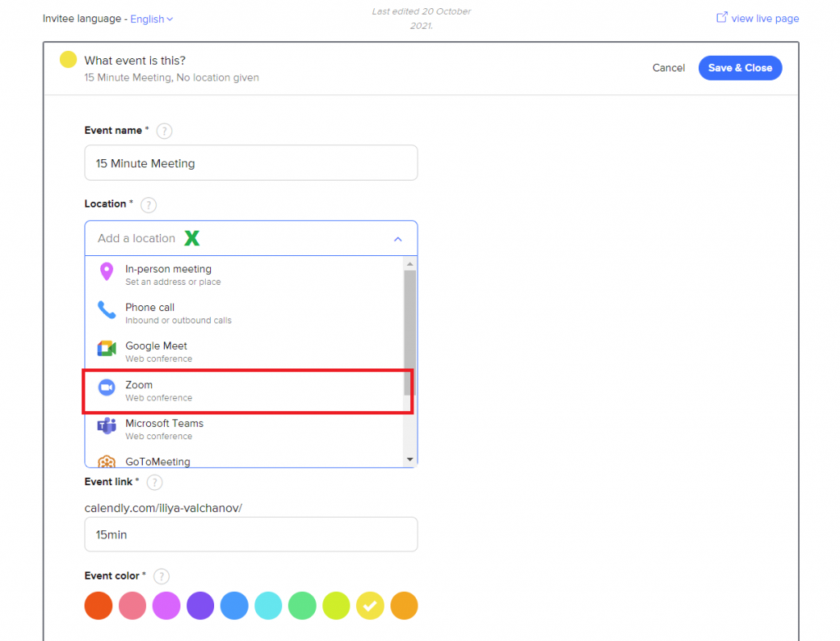Select In-person meeting location option

[244, 275]
